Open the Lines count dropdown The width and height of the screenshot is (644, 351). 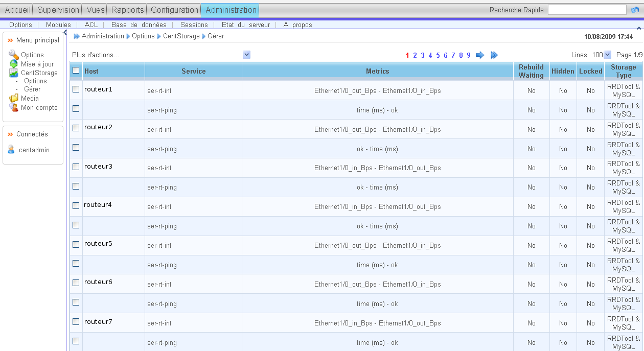(x=607, y=55)
